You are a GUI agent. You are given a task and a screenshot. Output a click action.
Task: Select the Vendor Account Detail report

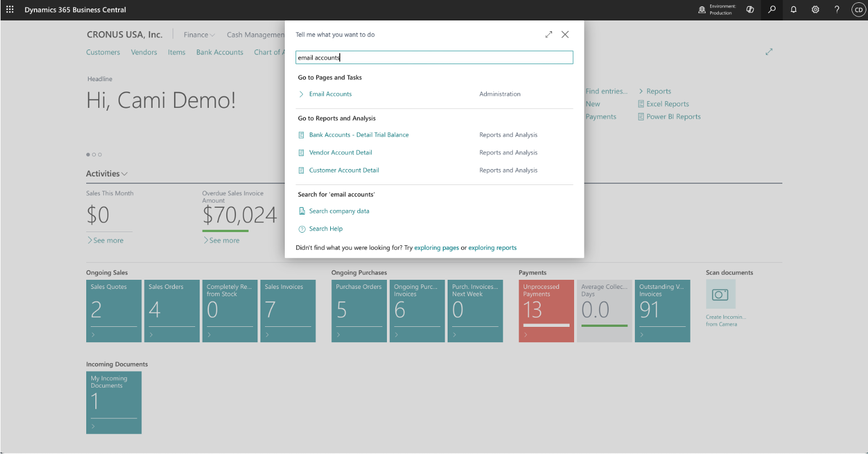[x=340, y=153]
